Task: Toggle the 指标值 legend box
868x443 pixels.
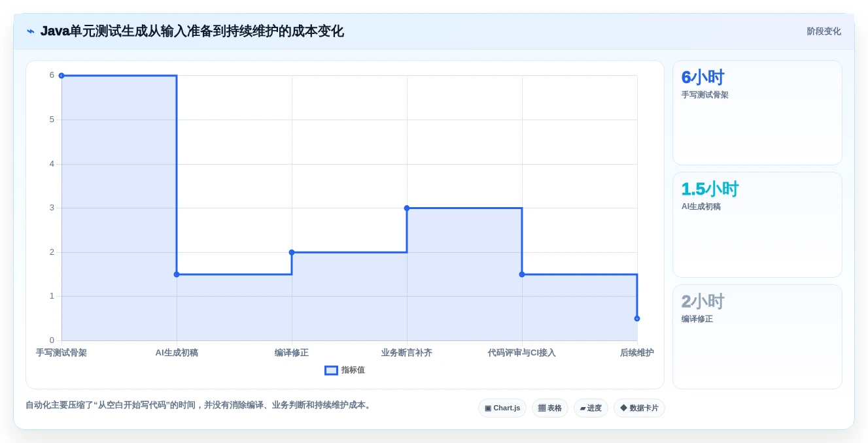Action: [331, 370]
